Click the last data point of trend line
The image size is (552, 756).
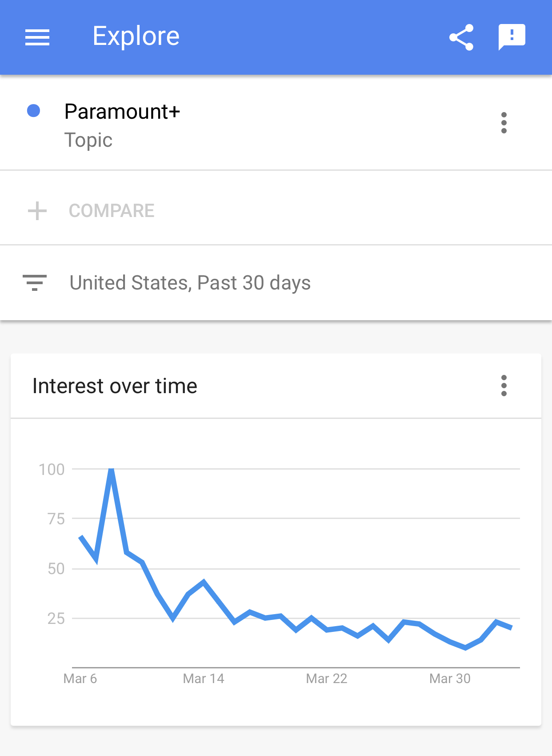coord(511,627)
